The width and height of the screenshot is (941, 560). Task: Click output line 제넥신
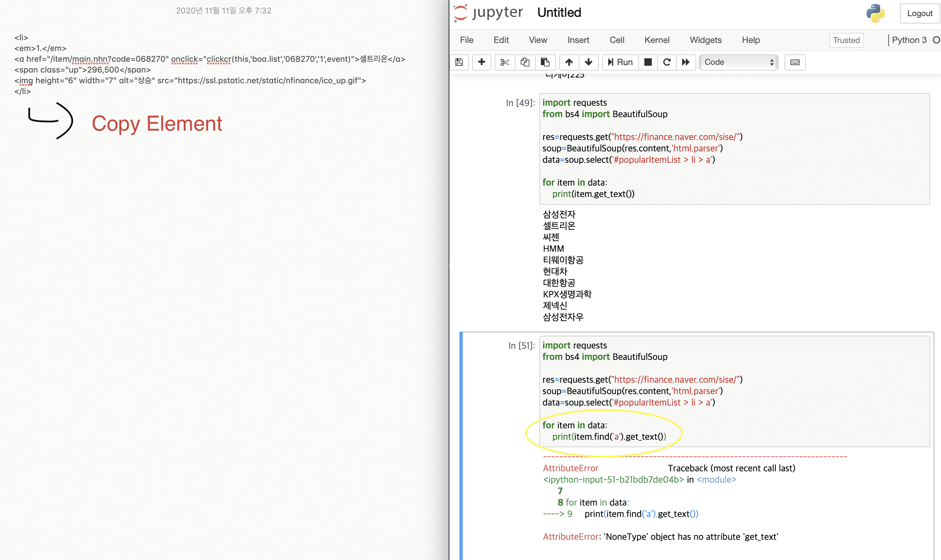[x=555, y=306]
